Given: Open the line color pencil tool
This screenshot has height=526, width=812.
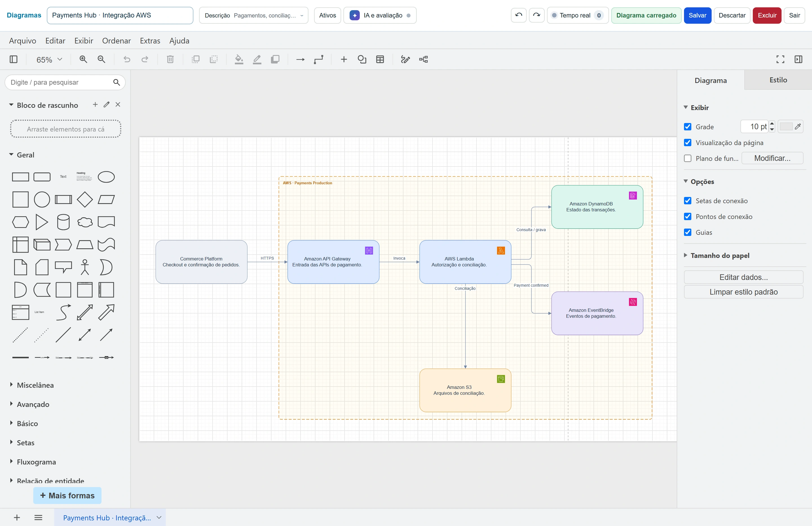Looking at the screenshot, I should coord(257,60).
